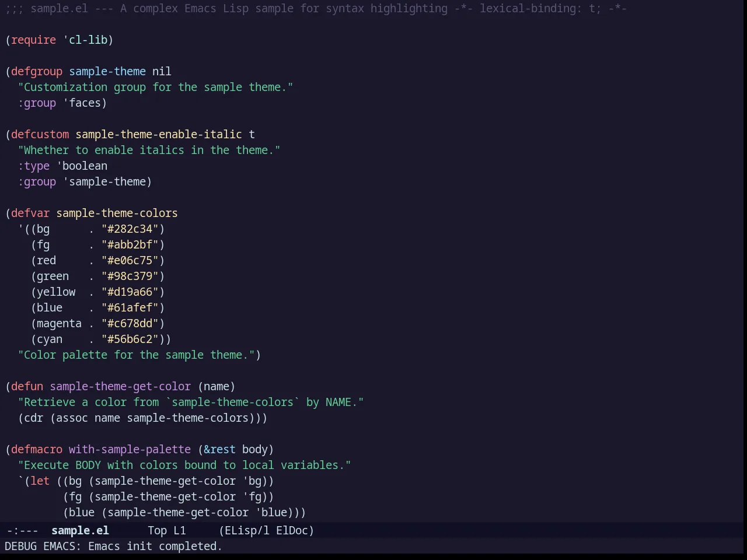Click the yellow key in the color alist
The width and height of the screenshot is (747, 560).
pyautogui.click(x=56, y=292)
